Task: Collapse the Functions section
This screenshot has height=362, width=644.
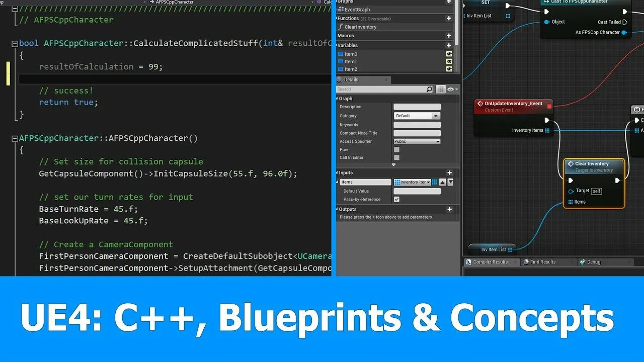Action: pyautogui.click(x=338, y=19)
